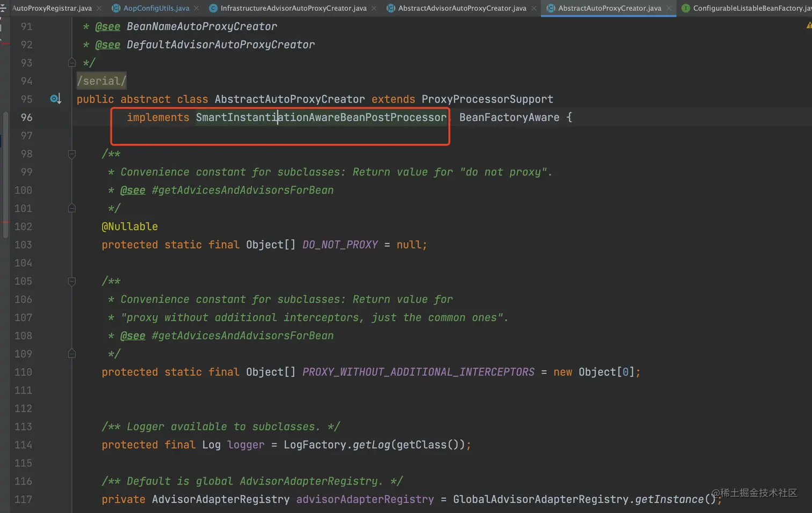Viewport: 812px width, 513px height.
Task: Close the InfrastructureAdvisorAutoProxyCreator.java tab
Action: 374,8
